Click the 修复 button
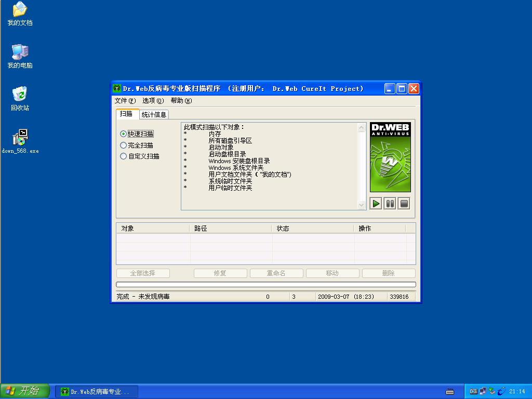Screen dimensions: 532x399 click(220, 273)
